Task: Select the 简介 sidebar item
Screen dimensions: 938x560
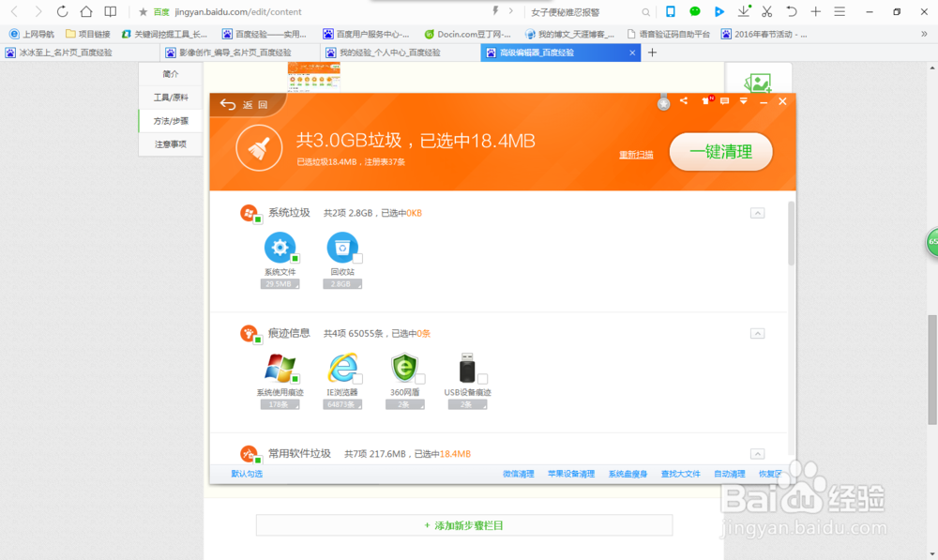Action: [171, 74]
